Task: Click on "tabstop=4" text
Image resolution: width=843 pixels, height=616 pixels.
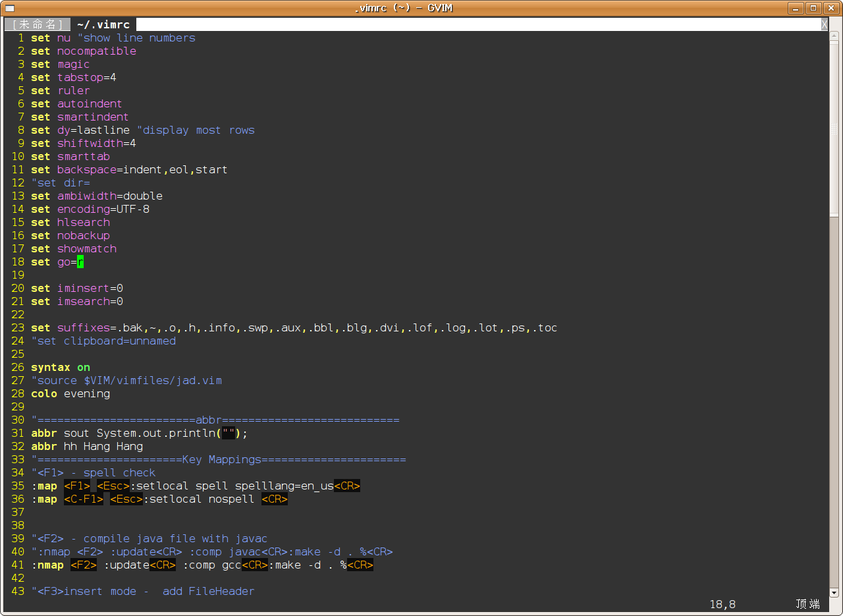Action: [x=87, y=78]
